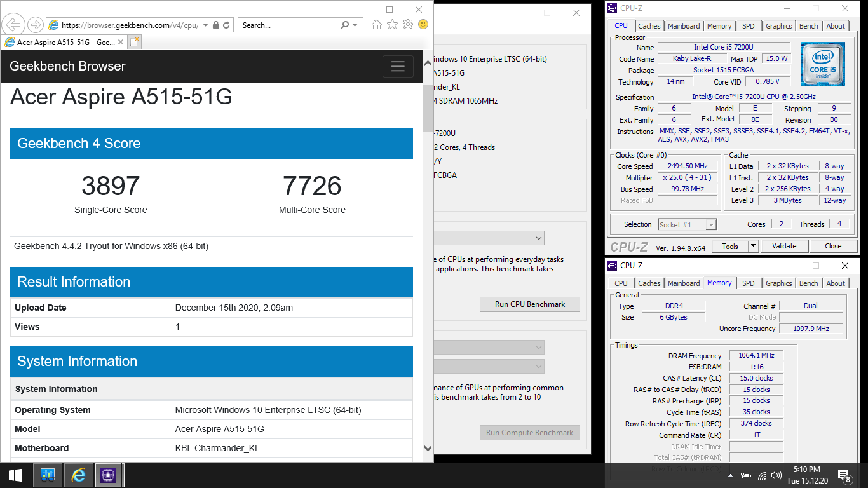
Task: Switch lower CPU-Z to CPU tab
Action: pyautogui.click(x=621, y=283)
